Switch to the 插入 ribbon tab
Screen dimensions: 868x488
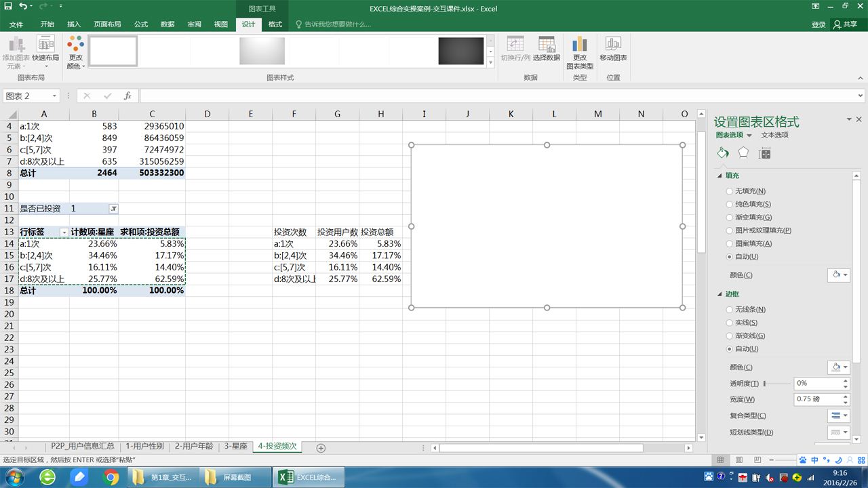pyautogui.click(x=74, y=24)
